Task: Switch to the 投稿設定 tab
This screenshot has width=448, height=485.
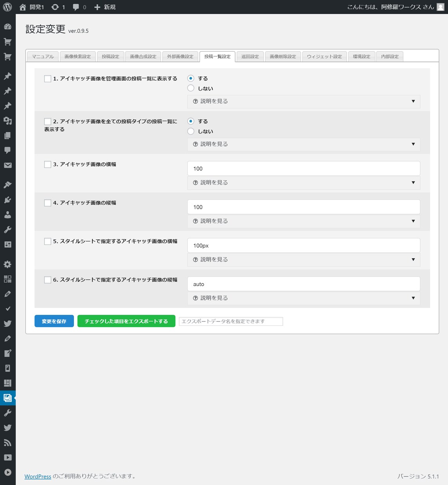Action: [x=110, y=57]
